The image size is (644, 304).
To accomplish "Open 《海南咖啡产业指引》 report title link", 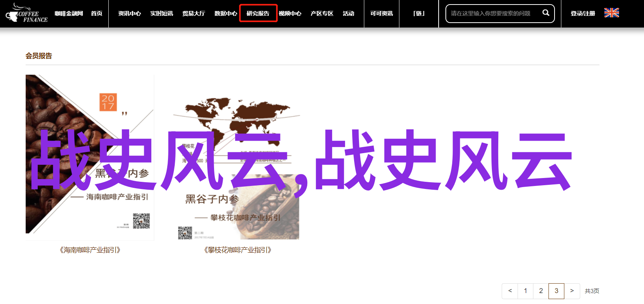I will (x=90, y=250).
